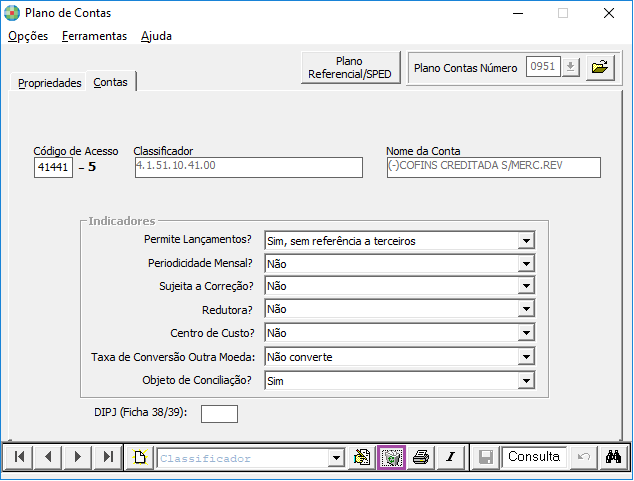
Task: Click the open folder icon
Action: click(600, 67)
